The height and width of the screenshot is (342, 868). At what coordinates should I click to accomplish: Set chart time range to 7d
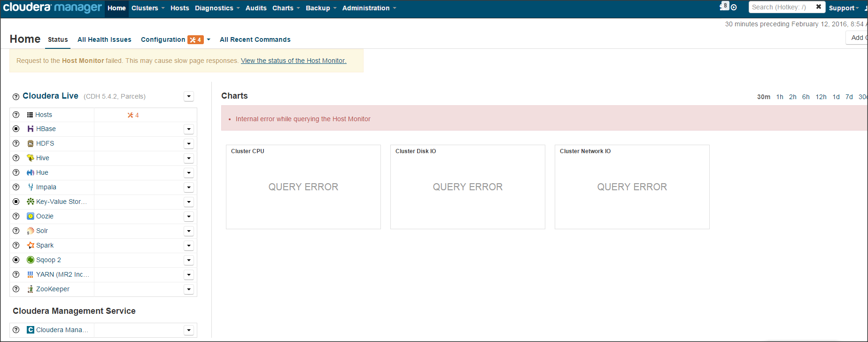(x=849, y=97)
